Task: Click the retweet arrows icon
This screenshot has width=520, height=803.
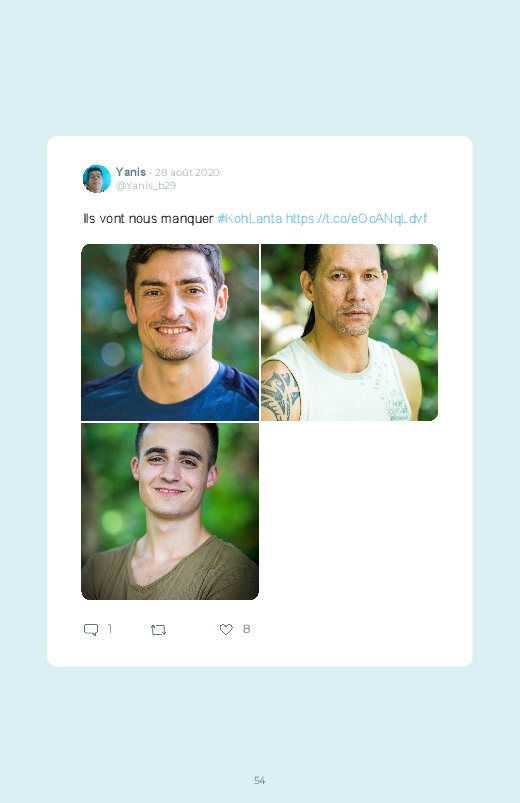Action: 158,629
